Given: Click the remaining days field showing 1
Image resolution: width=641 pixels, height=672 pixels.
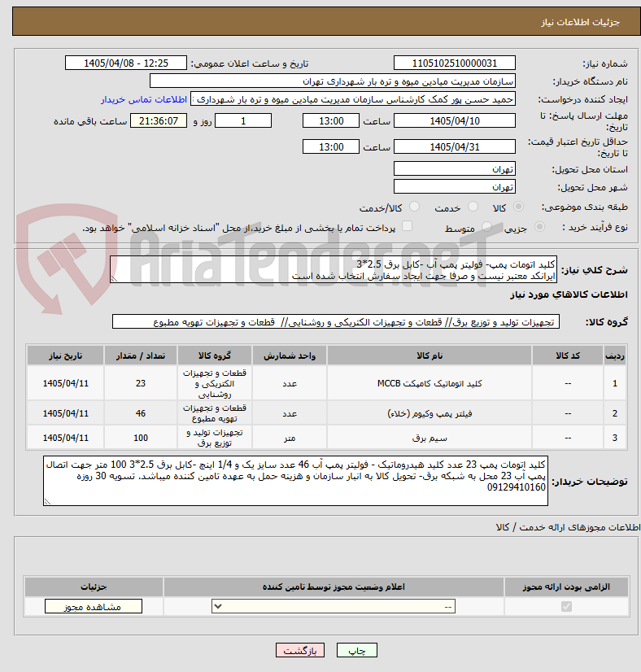Looking at the screenshot, I should [243, 121].
